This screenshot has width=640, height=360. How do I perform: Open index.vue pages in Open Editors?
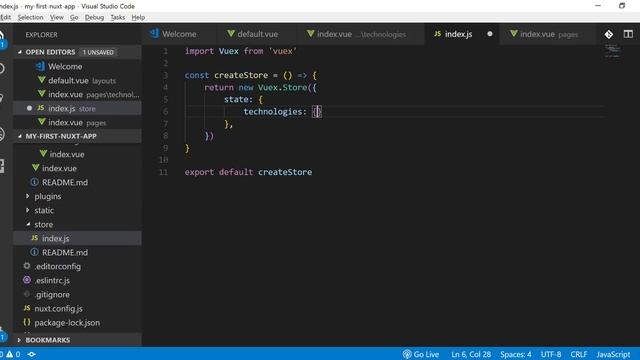(78, 122)
